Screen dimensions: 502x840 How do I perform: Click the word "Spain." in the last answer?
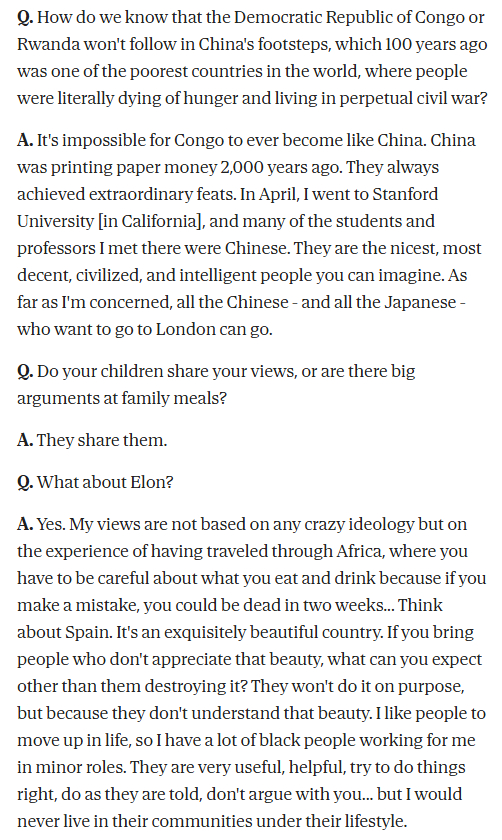pos(89,633)
